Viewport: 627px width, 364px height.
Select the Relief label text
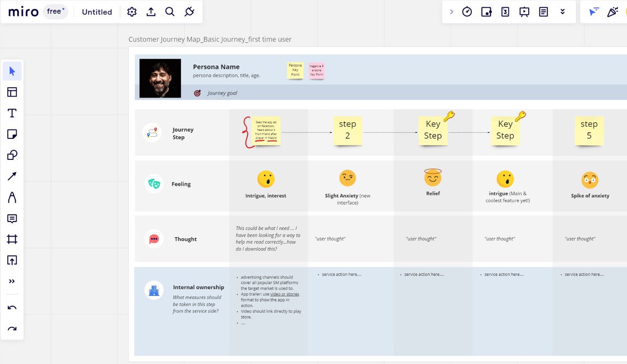click(x=433, y=193)
